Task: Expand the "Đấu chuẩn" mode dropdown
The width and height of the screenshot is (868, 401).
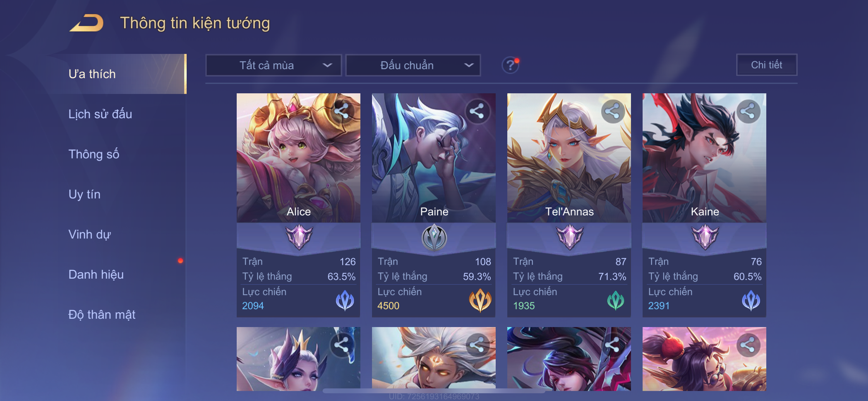Action: (x=413, y=65)
